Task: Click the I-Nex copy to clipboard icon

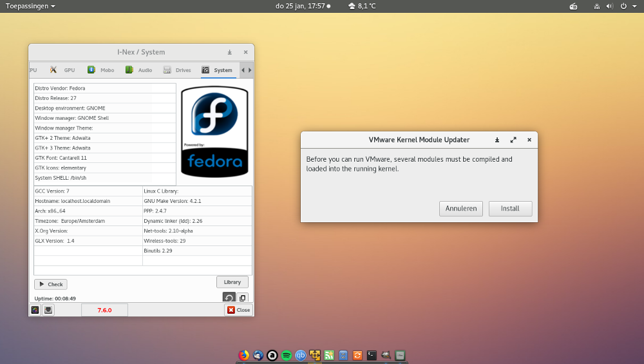Action: click(x=243, y=298)
